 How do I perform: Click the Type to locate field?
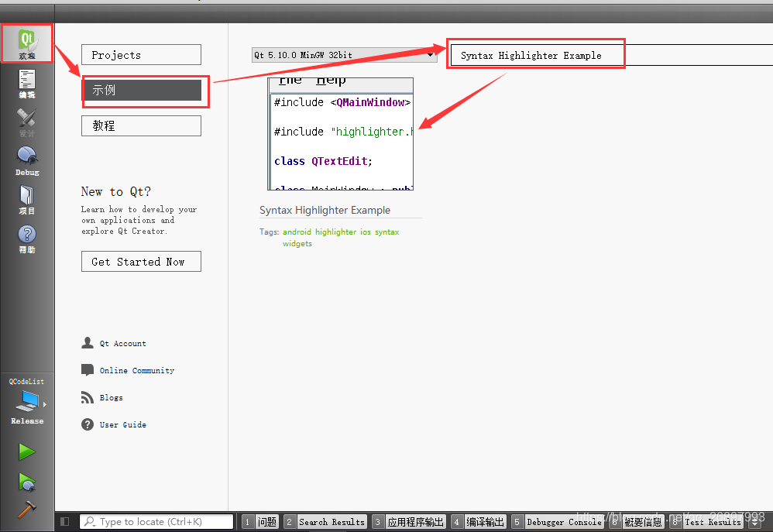click(x=156, y=522)
